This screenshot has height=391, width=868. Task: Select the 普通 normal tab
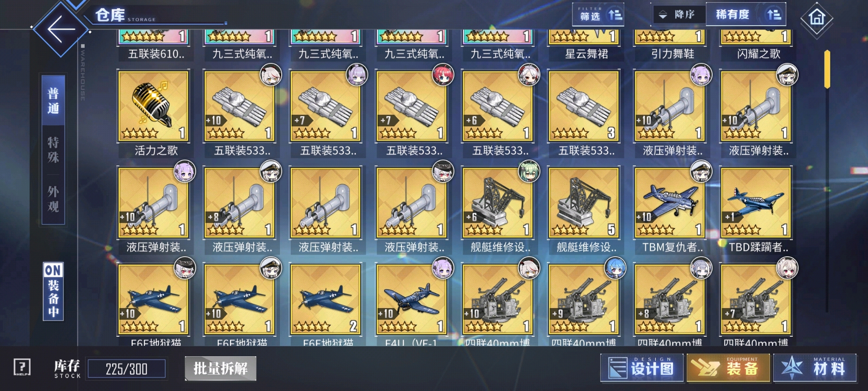pos(53,101)
